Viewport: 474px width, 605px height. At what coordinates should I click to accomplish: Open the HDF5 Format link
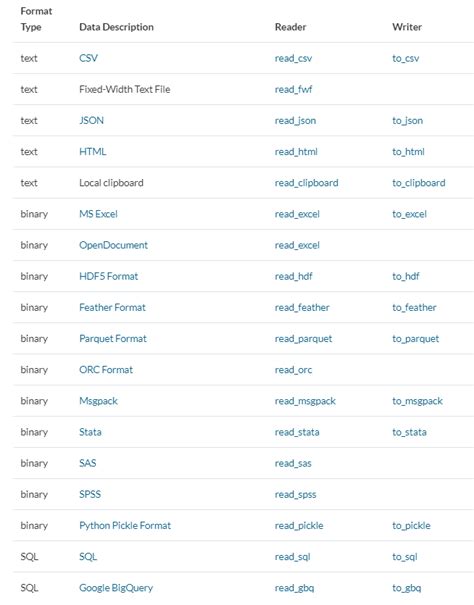click(x=108, y=276)
